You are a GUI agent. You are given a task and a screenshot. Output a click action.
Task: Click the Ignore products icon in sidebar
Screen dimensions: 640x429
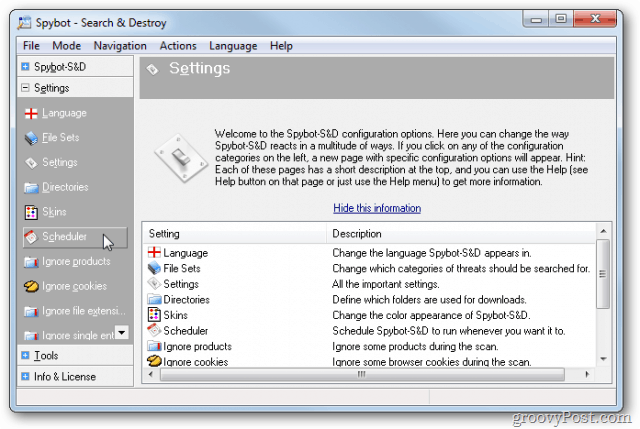click(31, 262)
